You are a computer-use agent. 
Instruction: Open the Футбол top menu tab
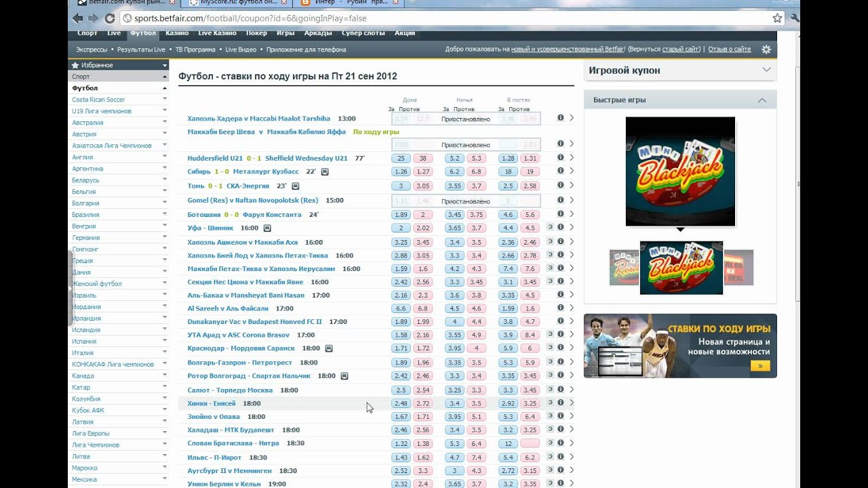tap(143, 33)
